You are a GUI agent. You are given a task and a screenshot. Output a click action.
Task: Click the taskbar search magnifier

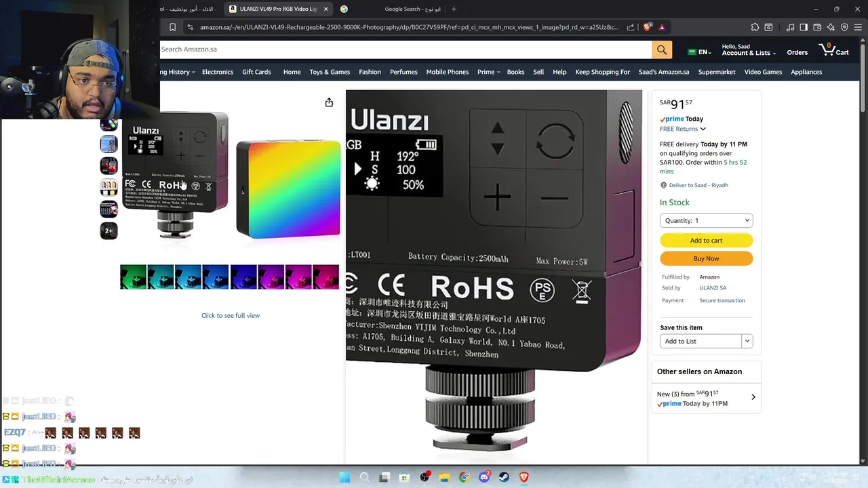point(364,477)
